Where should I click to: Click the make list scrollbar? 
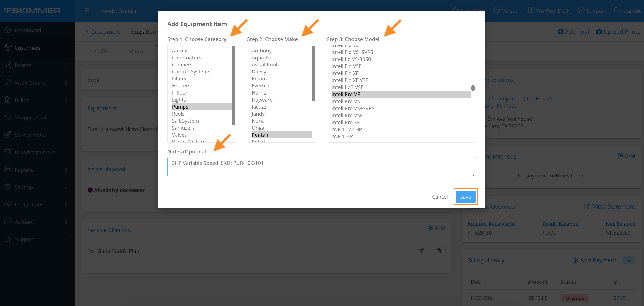[313, 73]
